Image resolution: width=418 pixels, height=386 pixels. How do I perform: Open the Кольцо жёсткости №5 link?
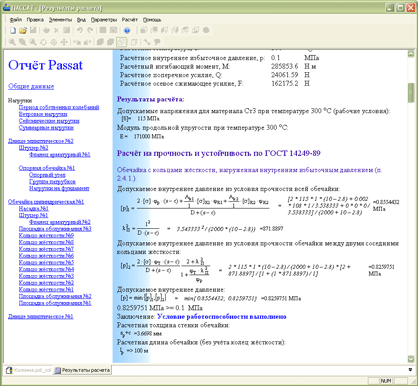coord(46,262)
